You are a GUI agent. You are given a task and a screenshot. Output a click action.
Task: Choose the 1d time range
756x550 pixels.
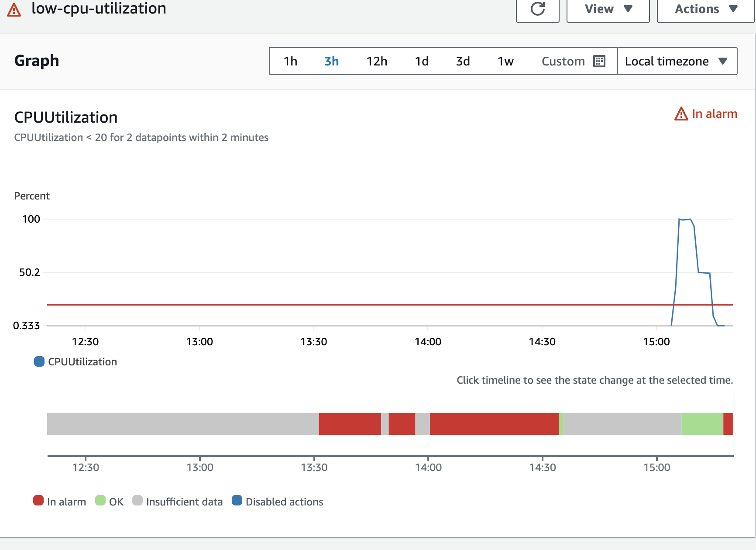tap(421, 61)
